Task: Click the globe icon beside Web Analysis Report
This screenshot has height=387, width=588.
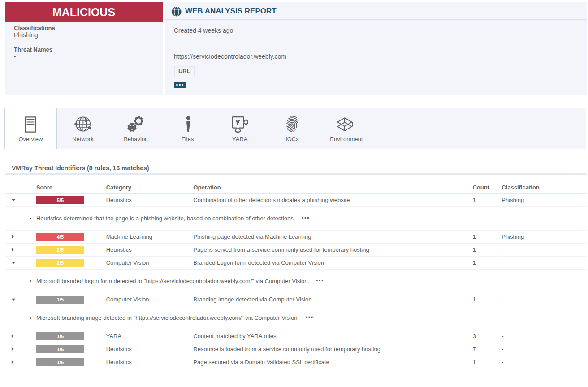Action: coord(177,11)
